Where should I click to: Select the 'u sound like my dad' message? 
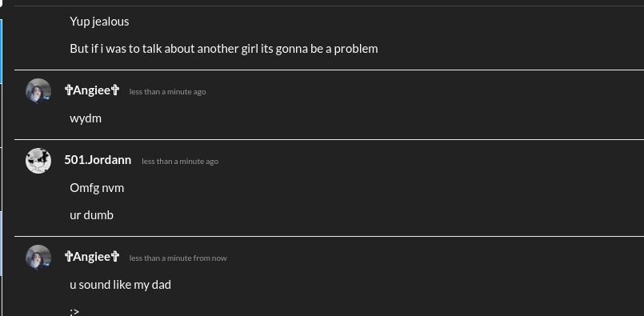120,284
